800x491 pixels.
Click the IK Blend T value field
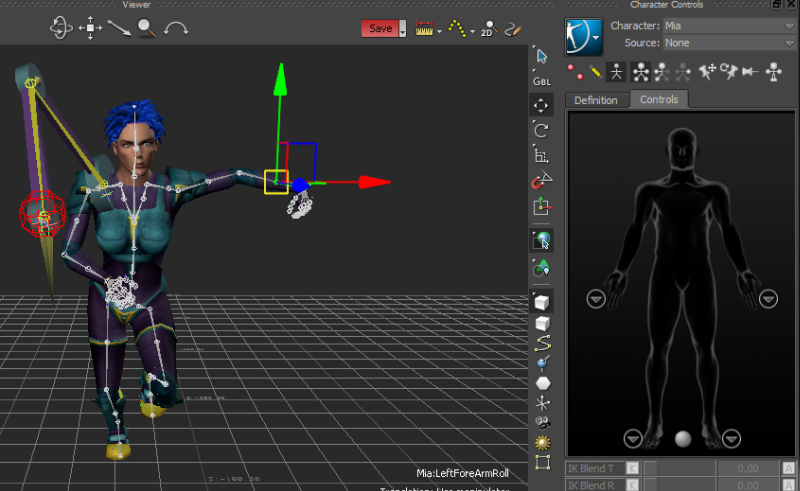pyautogui.click(x=747, y=468)
